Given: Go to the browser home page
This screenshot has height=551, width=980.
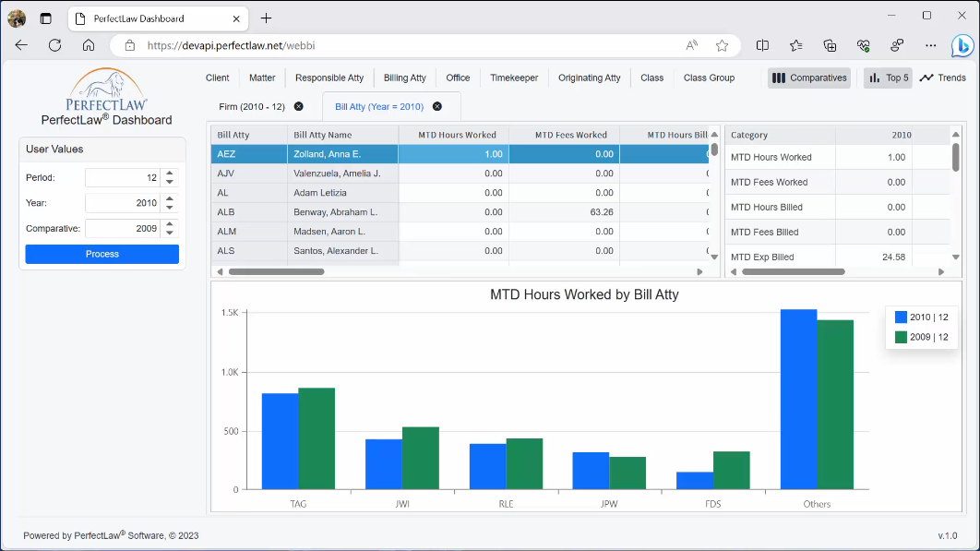Looking at the screenshot, I should [89, 45].
